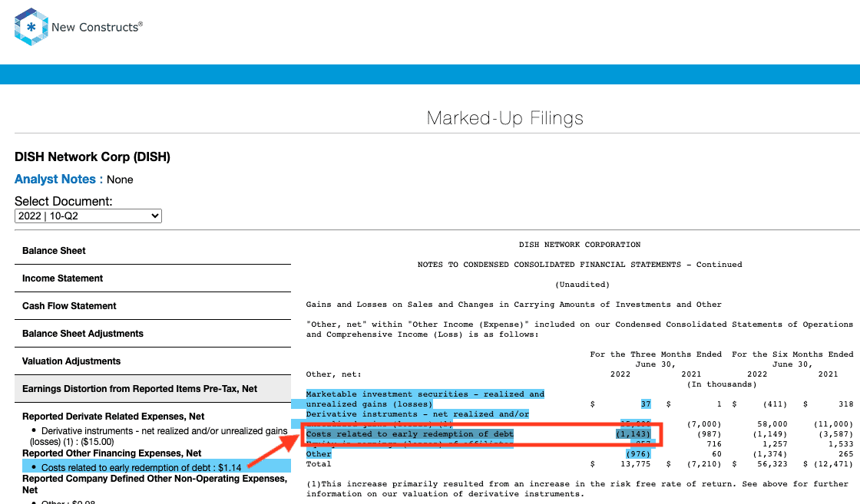The image size is (860, 504).
Task: Open the Income Statement section
Action: (x=153, y=278)
